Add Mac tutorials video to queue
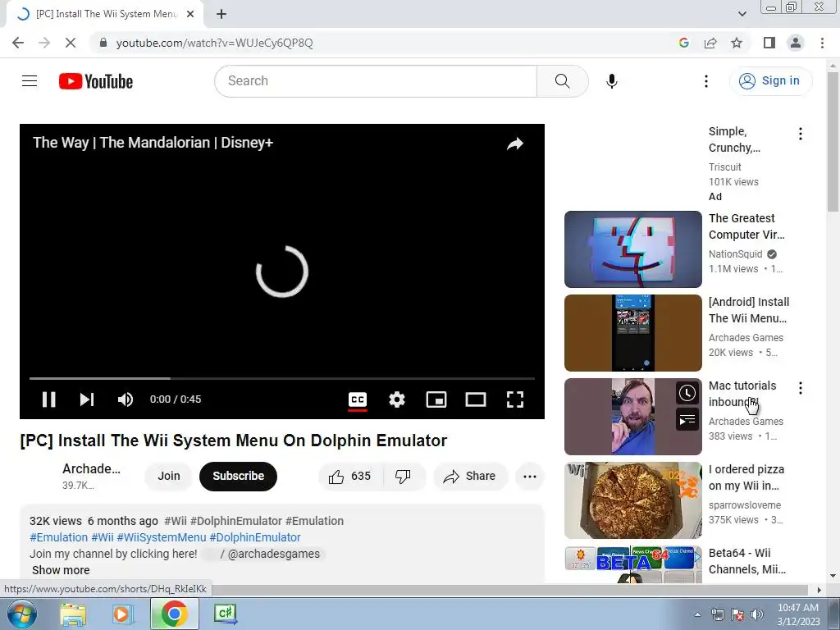This screenshot has width=840, height=630. (687, 419)
